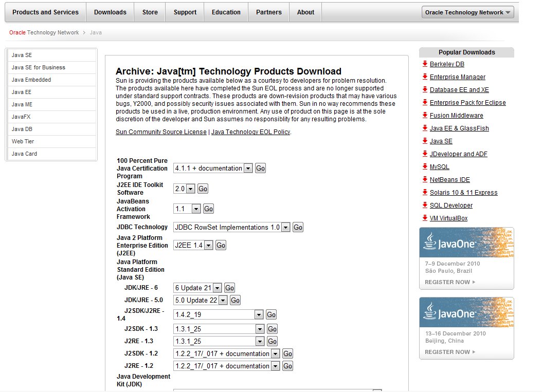
Task: Click the JavaOne Beijing, China banner
Action: click(x=466, y=328)
